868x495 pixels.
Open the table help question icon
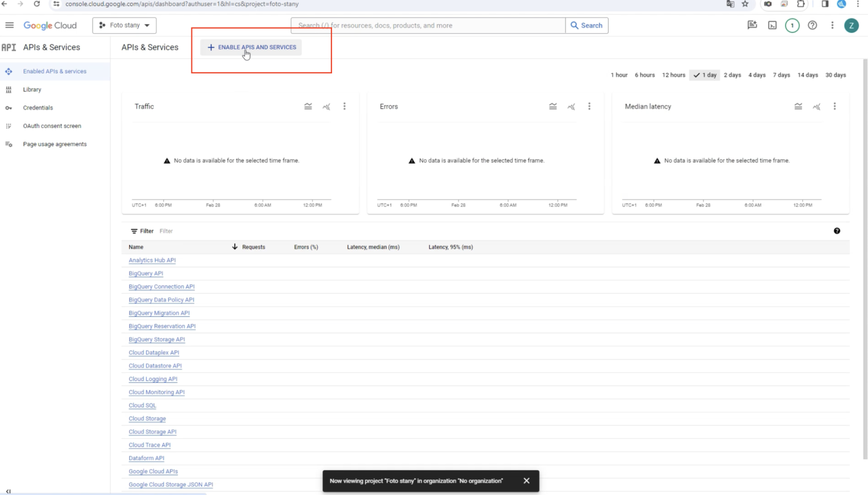[837, 231]
